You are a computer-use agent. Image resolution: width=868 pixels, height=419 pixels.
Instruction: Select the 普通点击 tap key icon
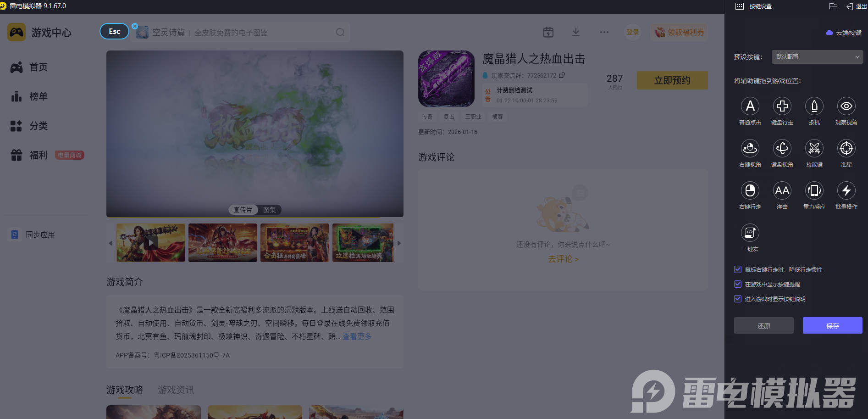click(750, 106)
